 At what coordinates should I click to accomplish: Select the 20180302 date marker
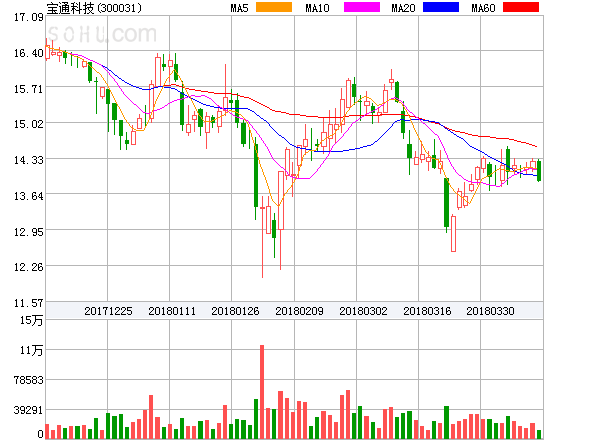click(363, 311)
